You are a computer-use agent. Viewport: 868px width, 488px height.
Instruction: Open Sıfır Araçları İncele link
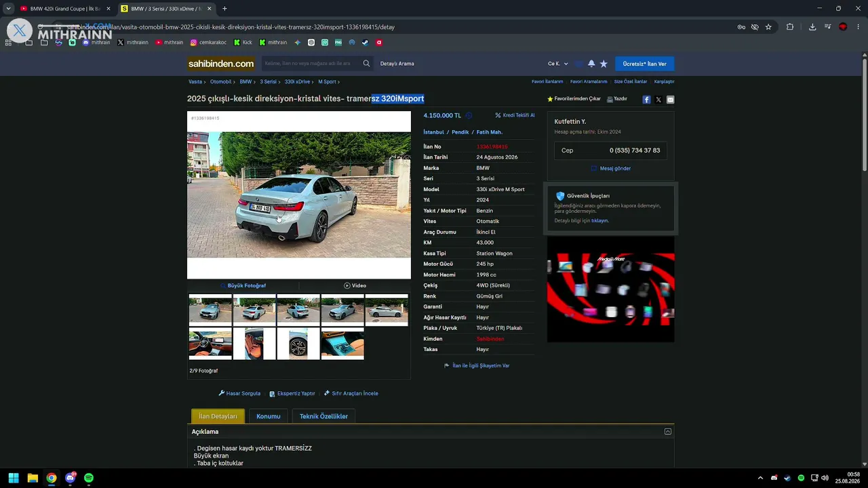click(351, 393)
